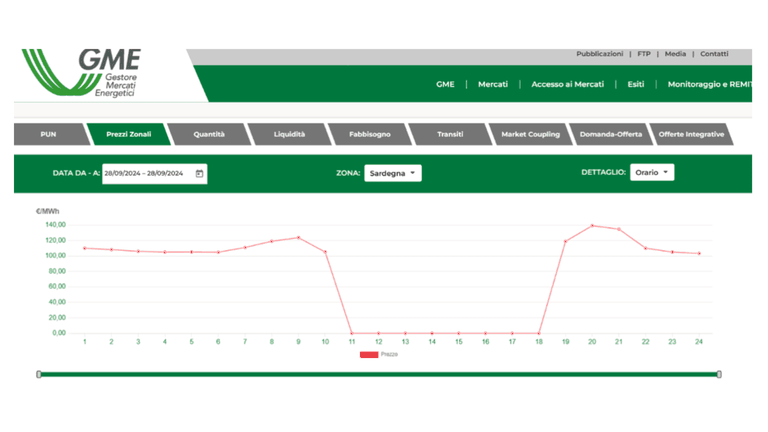This screenshot has height=432, width=768.
Task: Open the Fabbisogno tab
Action: (x=369, y=134)
